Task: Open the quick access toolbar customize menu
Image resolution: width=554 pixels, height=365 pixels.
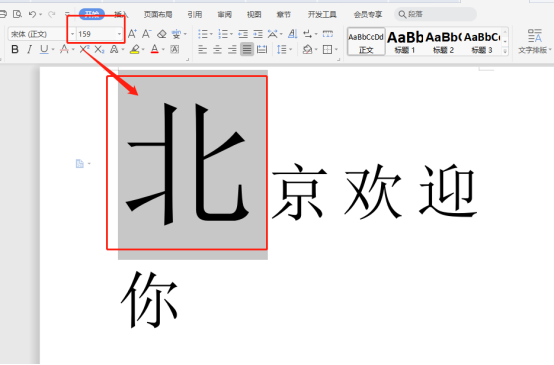Action: [x=67, y=14]
